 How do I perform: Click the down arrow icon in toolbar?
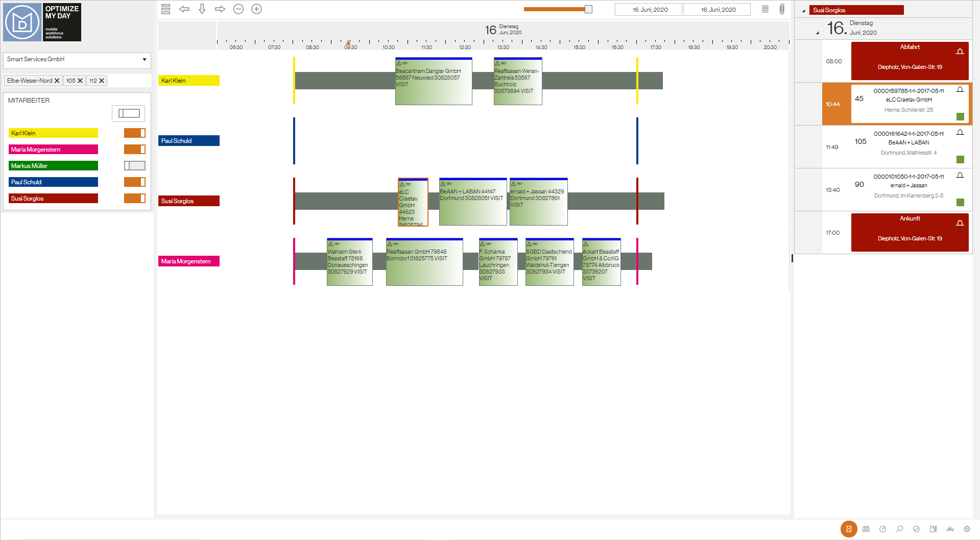coord(202,9)
